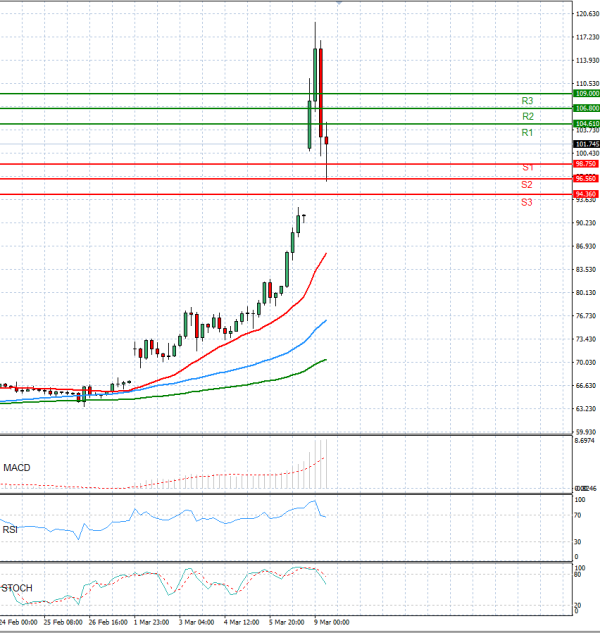This screenshot has height=633, width=600.
Task: Select the RSI indicator panel label
Action: coord(12,528)
